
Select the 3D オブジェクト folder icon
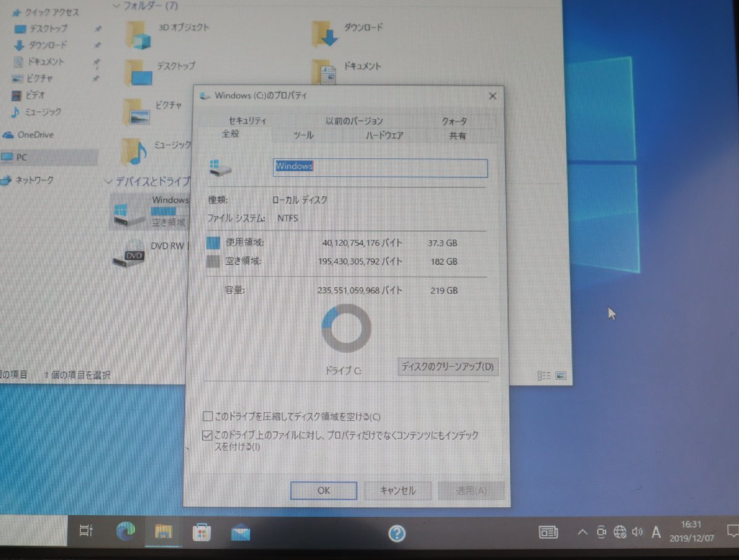tap(139, 34)
